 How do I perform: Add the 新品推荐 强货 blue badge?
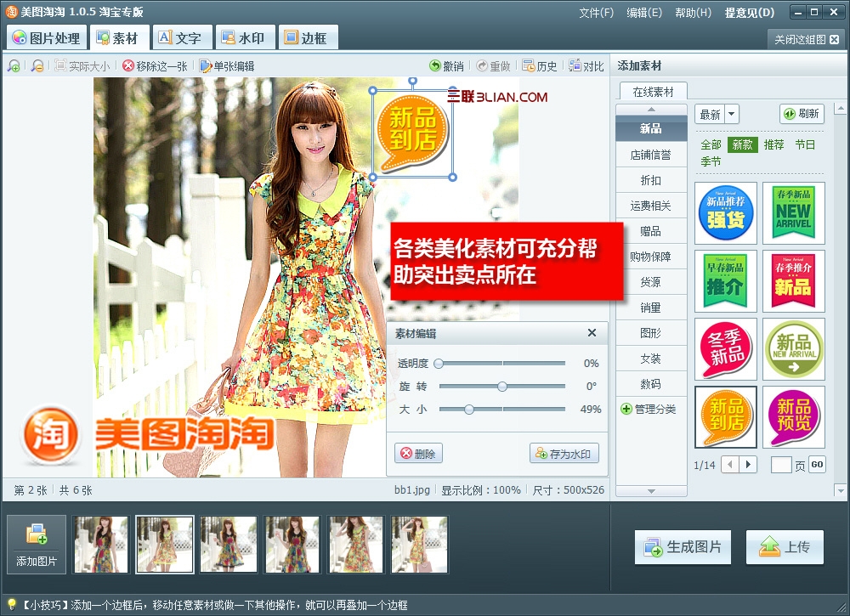coord(726,213)
